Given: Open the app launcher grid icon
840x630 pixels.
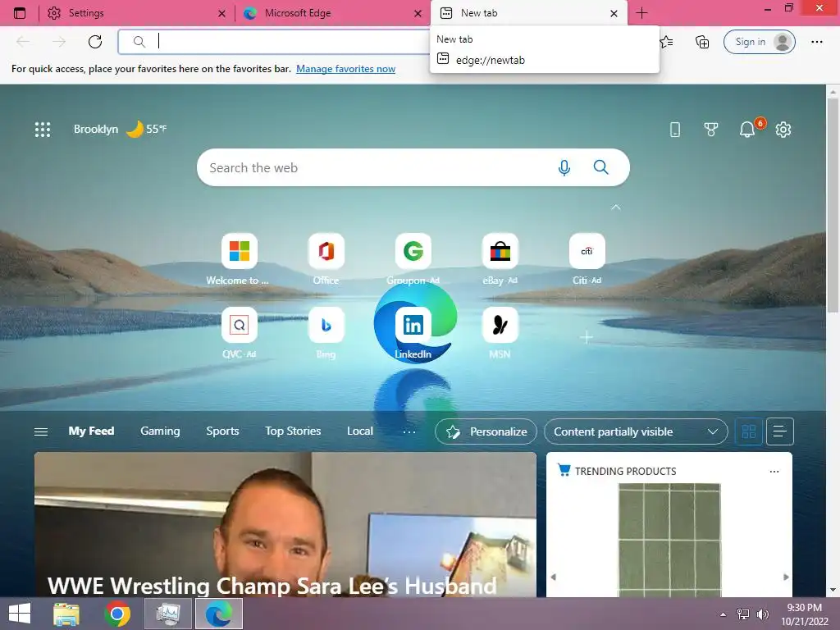Looking at the screenshot, I should point(43,129).
